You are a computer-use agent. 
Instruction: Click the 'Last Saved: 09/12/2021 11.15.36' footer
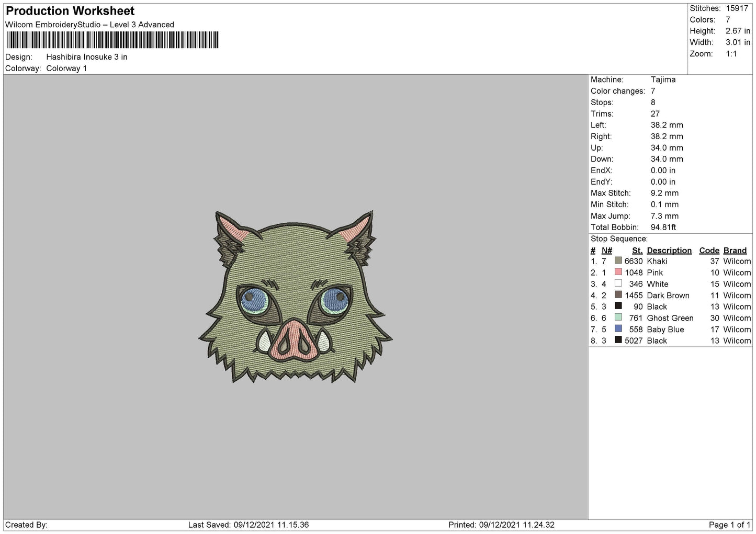(249, 525)
